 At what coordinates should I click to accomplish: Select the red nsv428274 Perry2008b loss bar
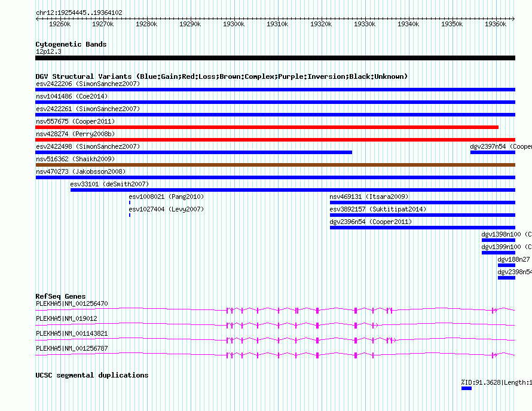click(x=275, y=140)
